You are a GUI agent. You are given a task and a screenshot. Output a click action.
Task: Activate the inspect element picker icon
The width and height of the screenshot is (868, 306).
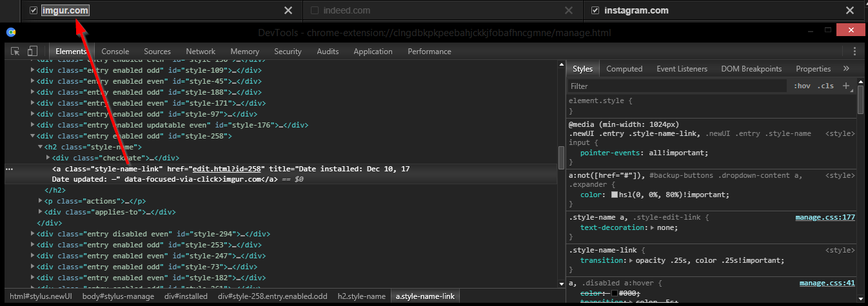[x=15, y=52]
